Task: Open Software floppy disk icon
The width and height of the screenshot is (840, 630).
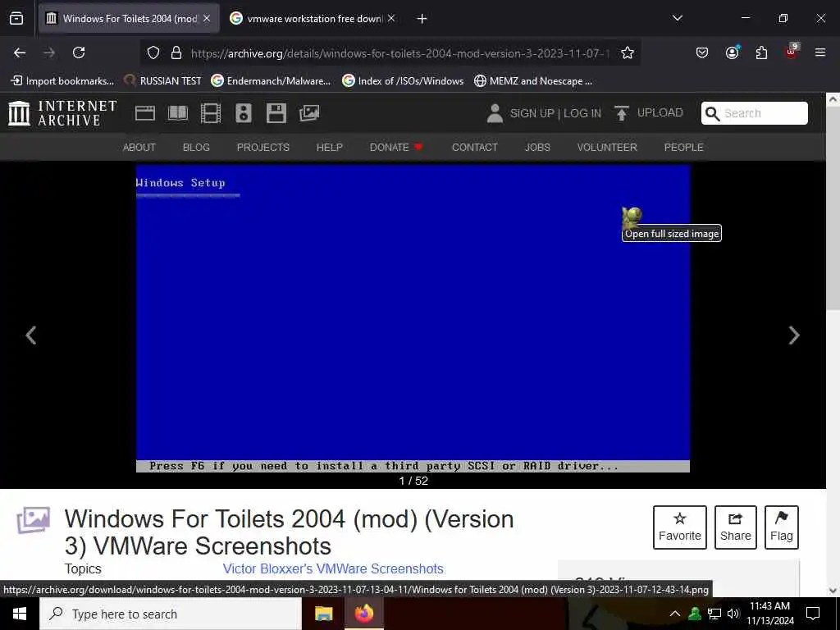Action: pyautogui.click(x=276, y=113)
